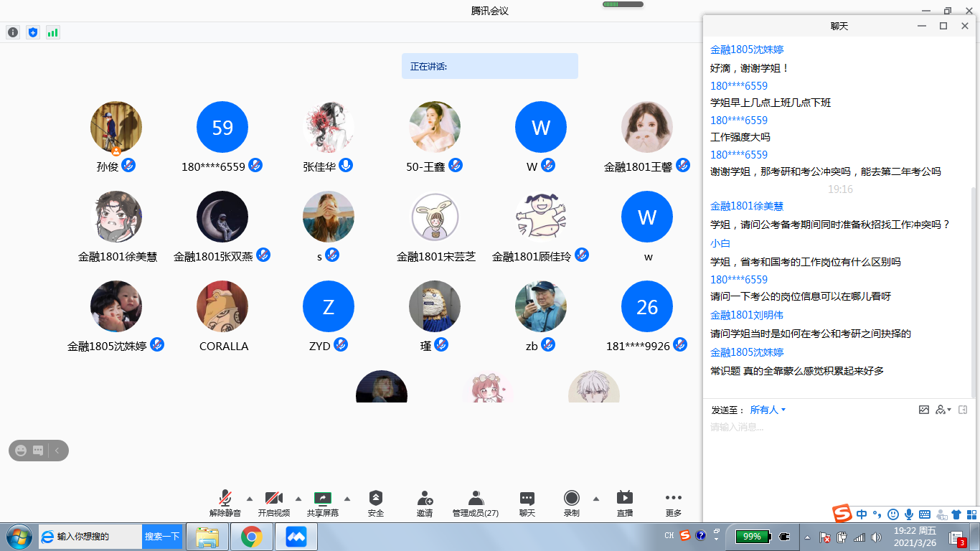Open the 更多 more menu

pos(673,504)
